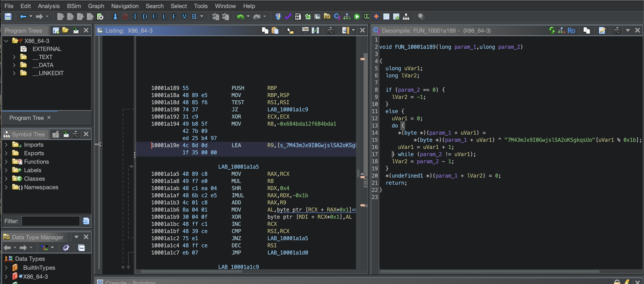Undo last change with green arrow
Viewport: 644px width, 284px height.
[240, 17]
